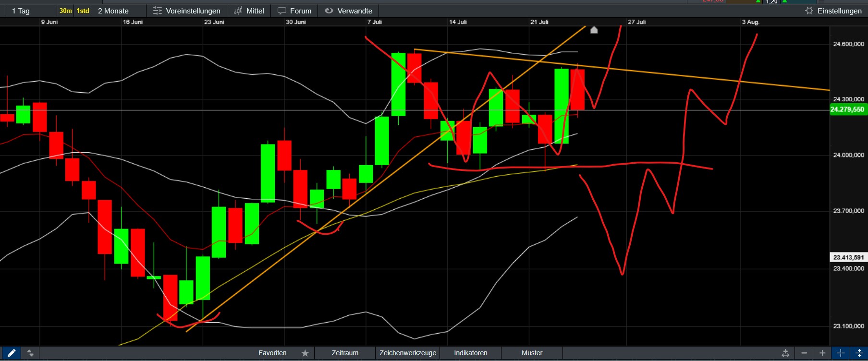Click the 16 Juni date label
Image resolution: width=868 pixels, height=361 pixels.
tap(133, 22)
